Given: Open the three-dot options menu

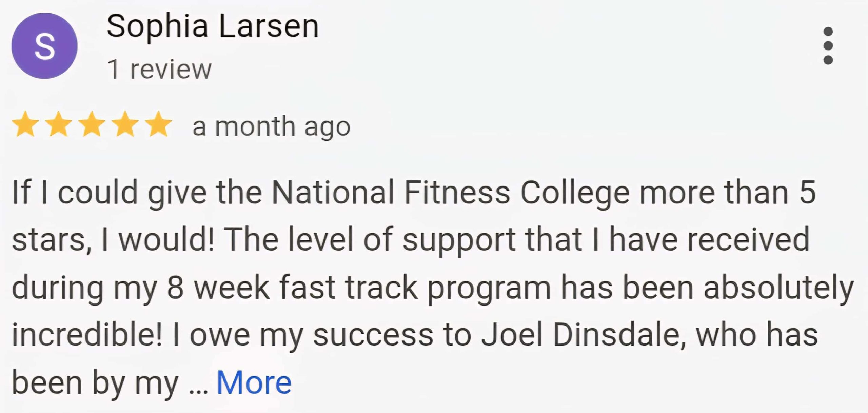Looking at the screenshot, I should pyautogui.click(x=828, y=46).
